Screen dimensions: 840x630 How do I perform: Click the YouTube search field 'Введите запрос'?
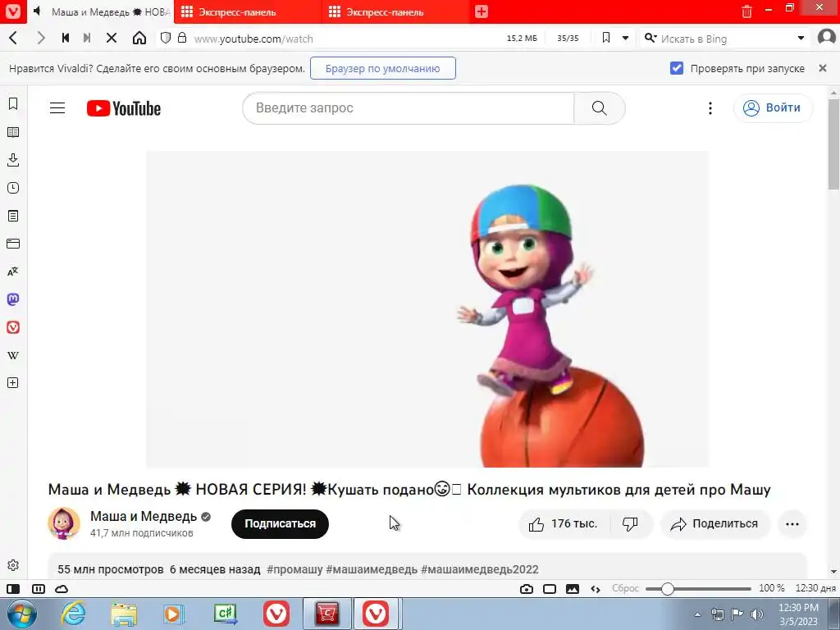coord(409,108)
